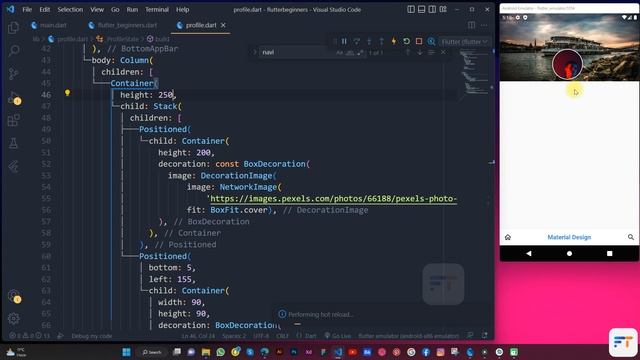
Task: Open the pexels image URL link
Action: 333,199
